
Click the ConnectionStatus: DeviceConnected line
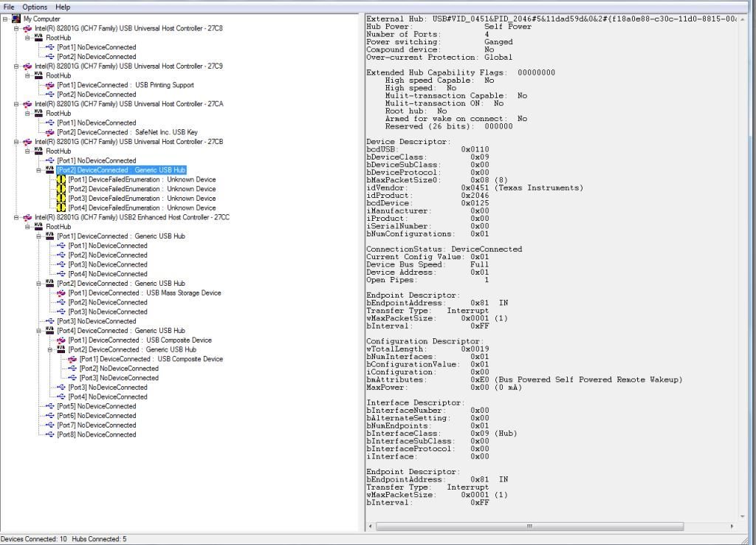(444, 250)
